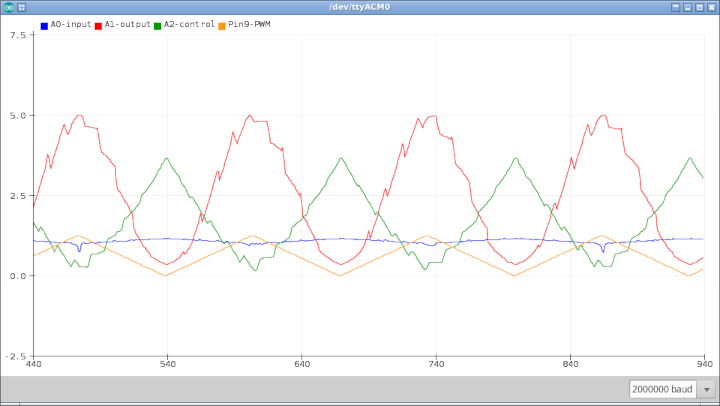Click the Arduino icon in the title bar
This screenshot has width=720, height=406.
coord(9,7)
